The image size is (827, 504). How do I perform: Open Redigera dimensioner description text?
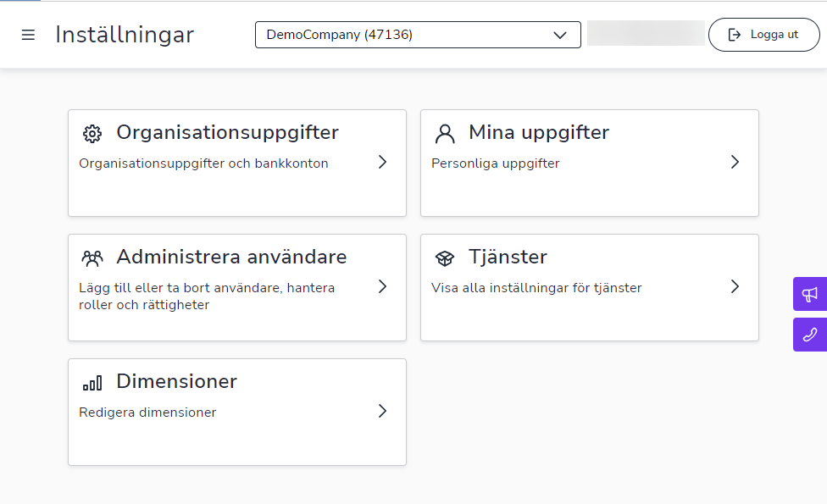(x=147, y=413)
